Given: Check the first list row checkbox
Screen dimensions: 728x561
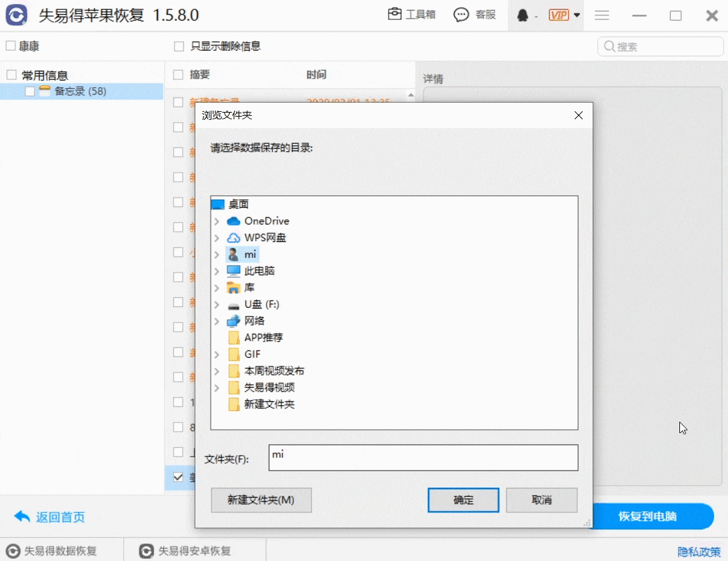Looking at the screenshot, I should (x=178, y=102).
